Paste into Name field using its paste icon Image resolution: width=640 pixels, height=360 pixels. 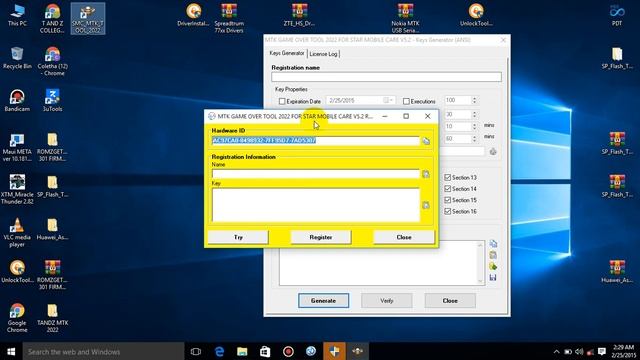(426, 174)
